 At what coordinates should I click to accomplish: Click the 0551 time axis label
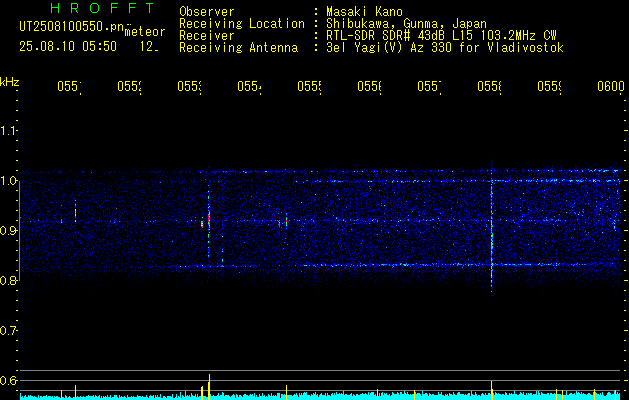coord(69,87)
